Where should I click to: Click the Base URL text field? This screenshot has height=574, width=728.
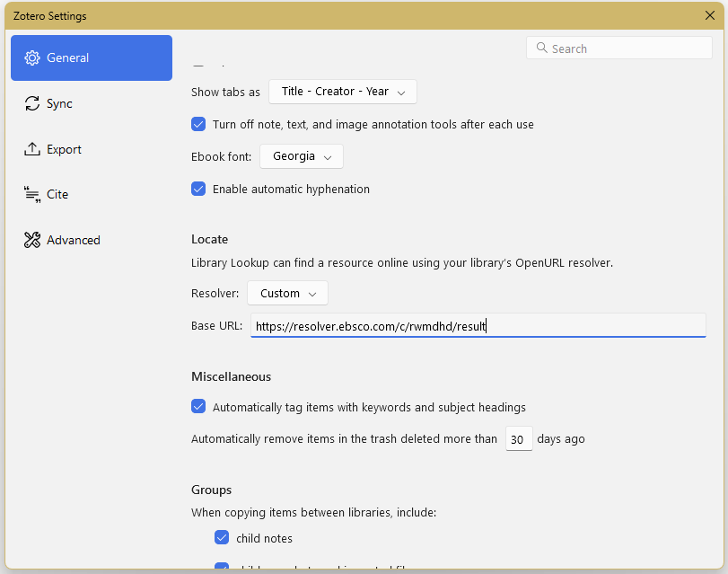(x=476, y=326)
